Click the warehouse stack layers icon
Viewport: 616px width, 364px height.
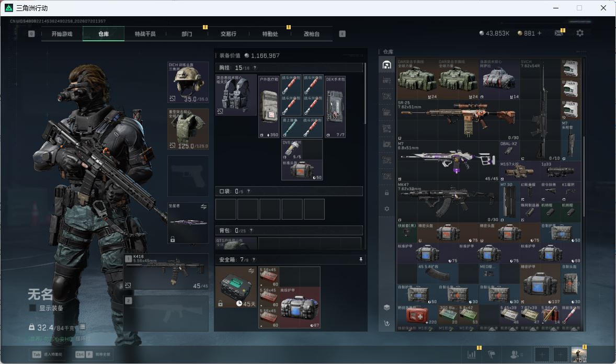click(386, 307)
